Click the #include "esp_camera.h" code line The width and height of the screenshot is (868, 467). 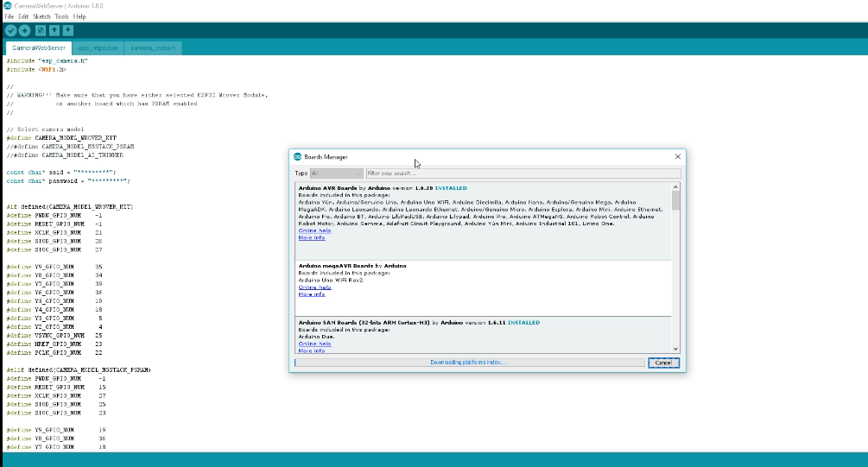47,61
